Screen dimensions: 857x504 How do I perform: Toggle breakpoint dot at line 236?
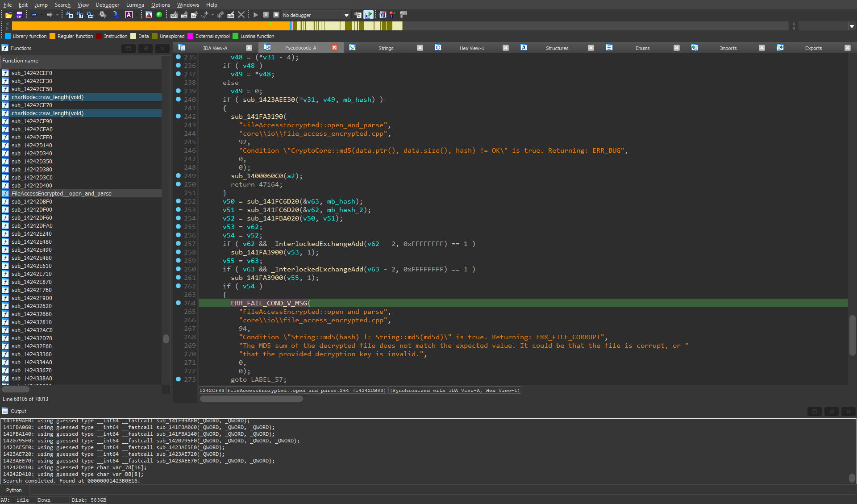[x=179, y=66]
